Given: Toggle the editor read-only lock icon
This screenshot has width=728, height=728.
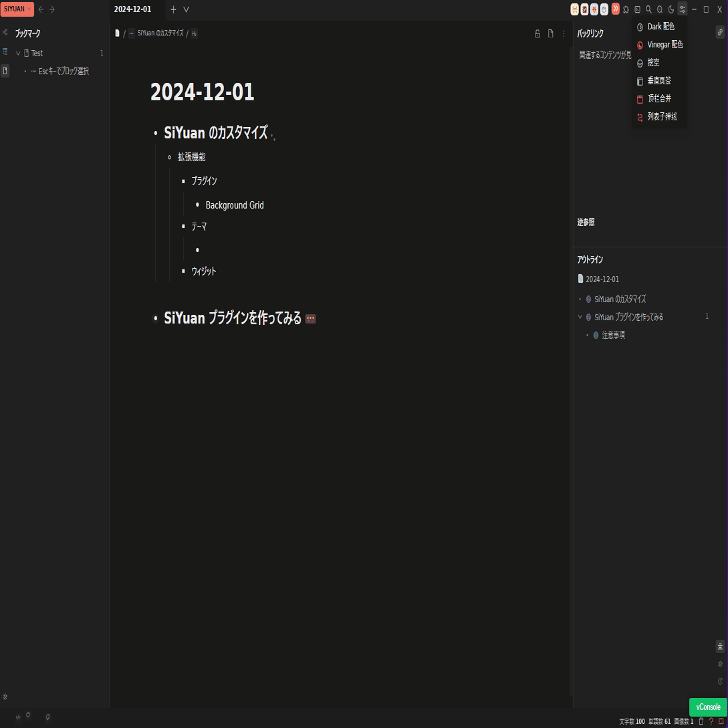Looking at the screenshot, I should pyautogui.click(x=537, y=33).
